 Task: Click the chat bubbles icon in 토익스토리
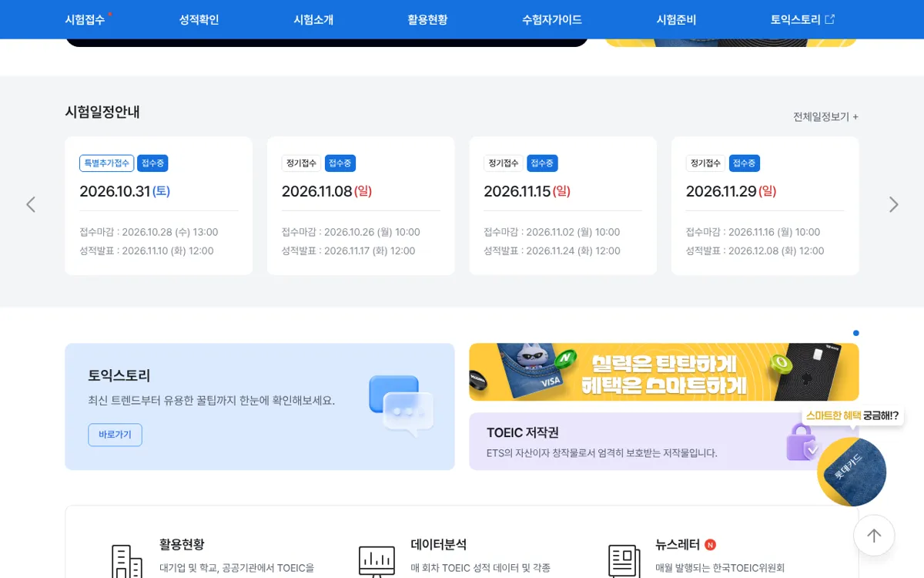pos(401,405)
